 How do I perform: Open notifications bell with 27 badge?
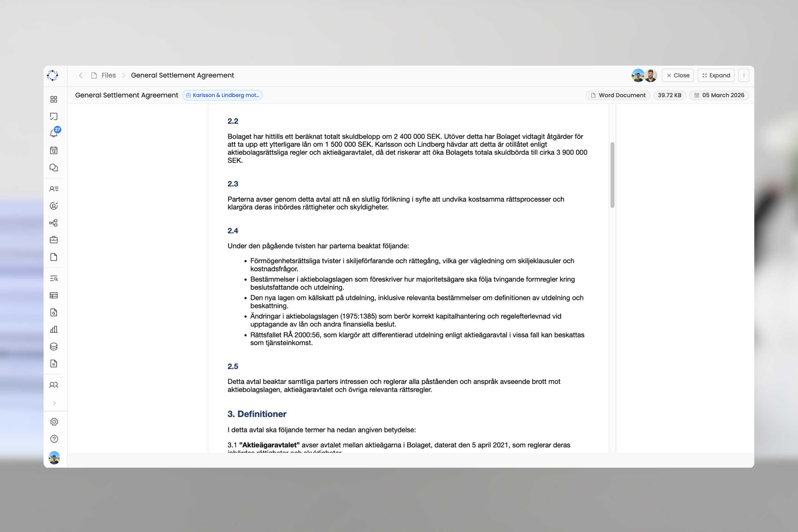click(x=54, y=133)
